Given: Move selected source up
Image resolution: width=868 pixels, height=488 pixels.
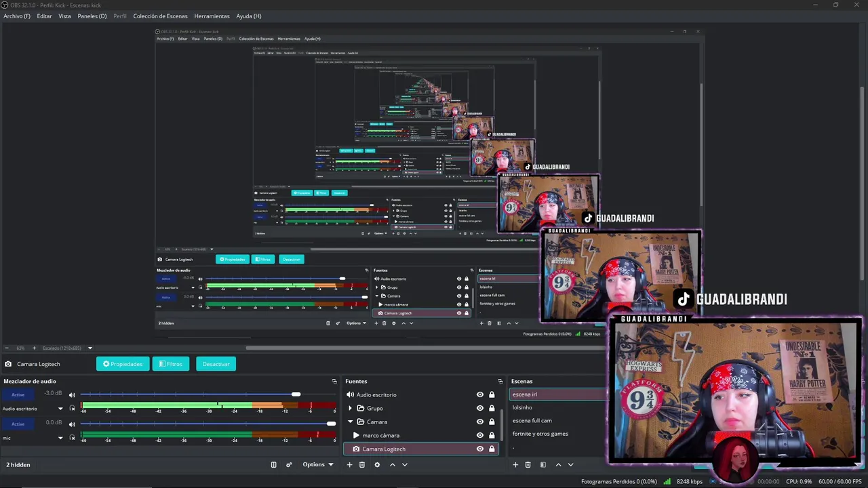Looking at the screenshot, I should click(x=392, y=465).
